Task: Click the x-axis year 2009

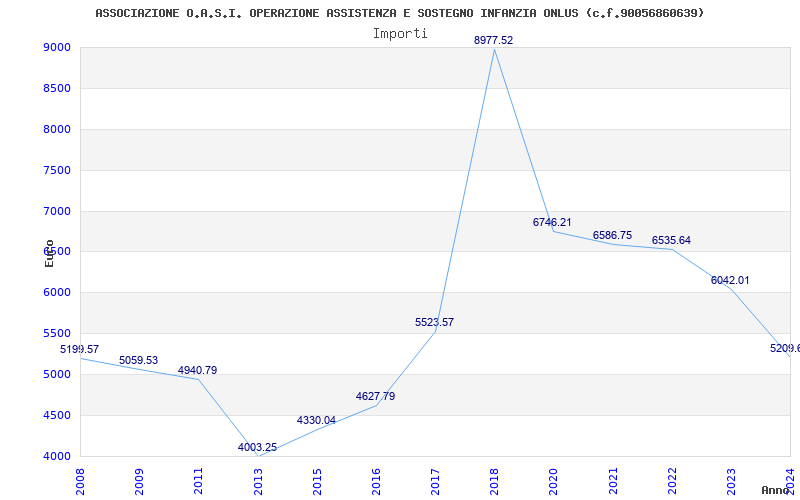Action: pyautogui.click(x=139, y=481)
